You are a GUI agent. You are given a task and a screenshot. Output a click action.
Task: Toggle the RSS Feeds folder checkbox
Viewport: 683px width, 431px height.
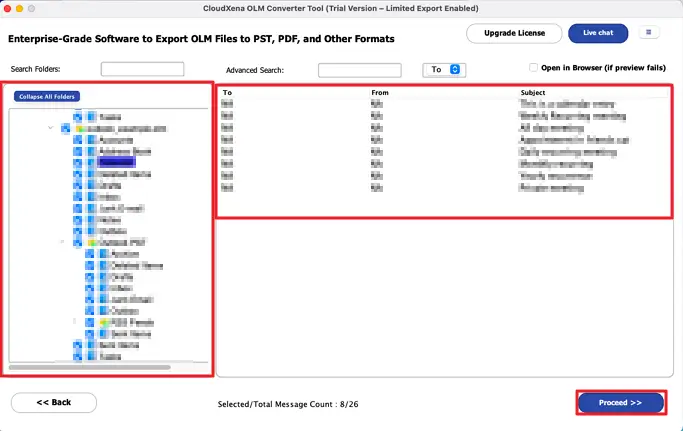tap(90, 323)
